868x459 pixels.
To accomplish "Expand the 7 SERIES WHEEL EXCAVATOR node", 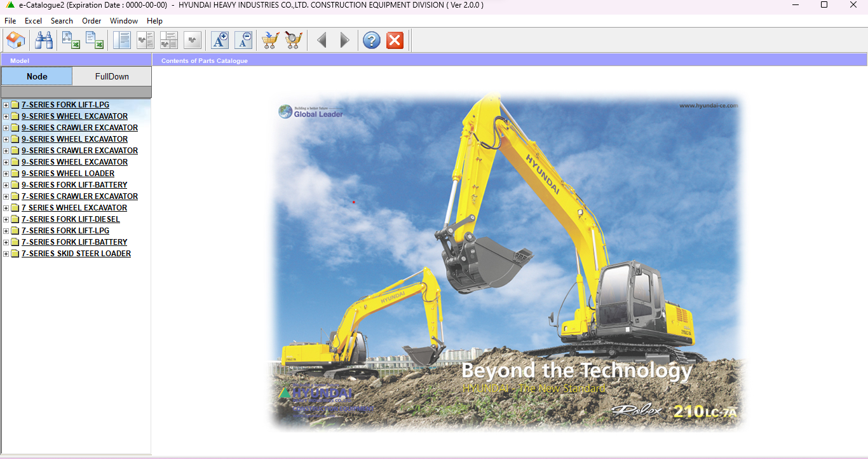I will point(6,208).
